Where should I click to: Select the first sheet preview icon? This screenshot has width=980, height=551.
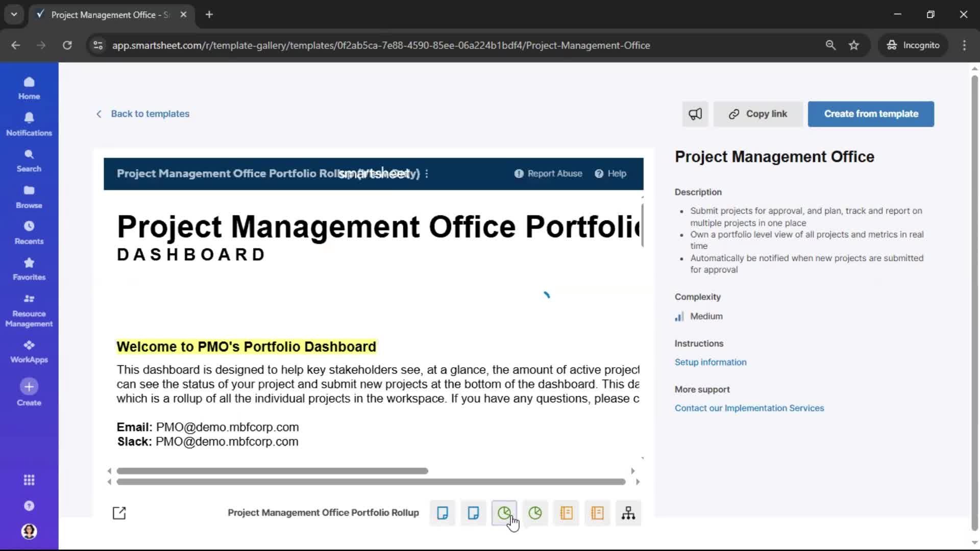point(443,513)
